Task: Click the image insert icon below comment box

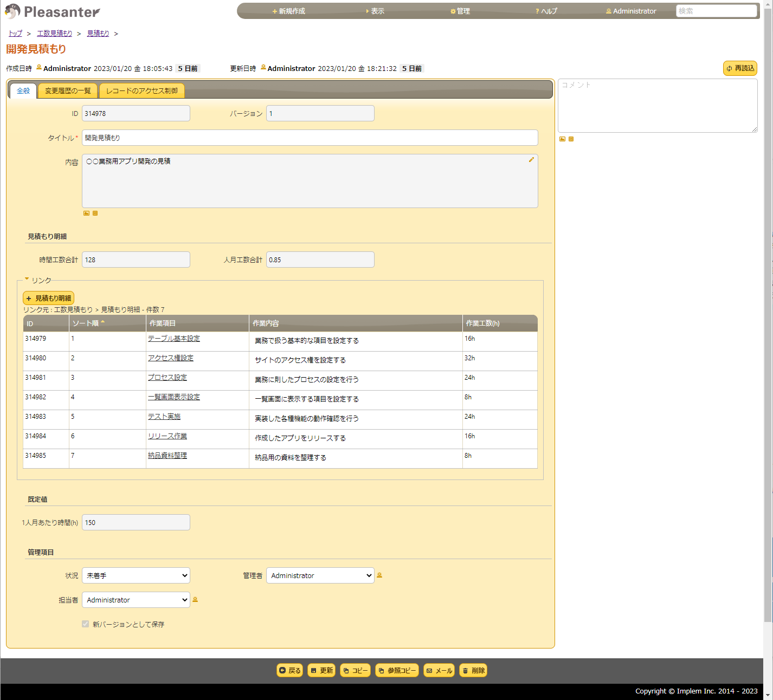Action: pos(562,139)
